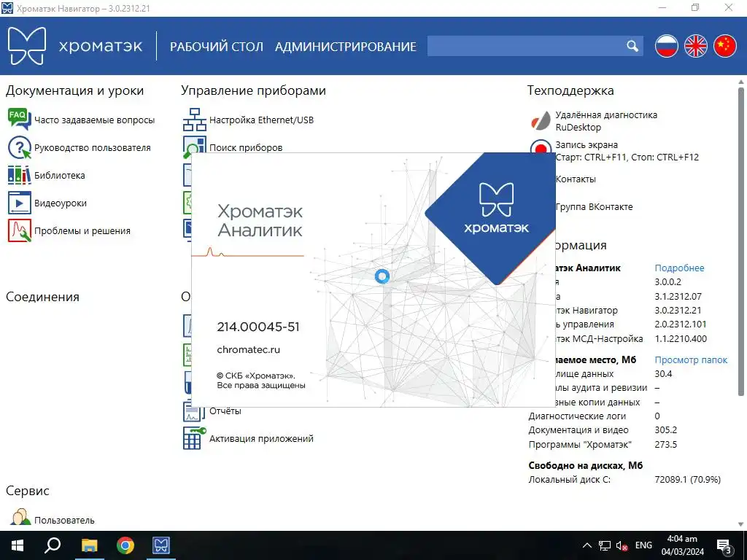This screenshot has width=747, height=560.
Task: Click the network tray icon
Action: [605, 545]
